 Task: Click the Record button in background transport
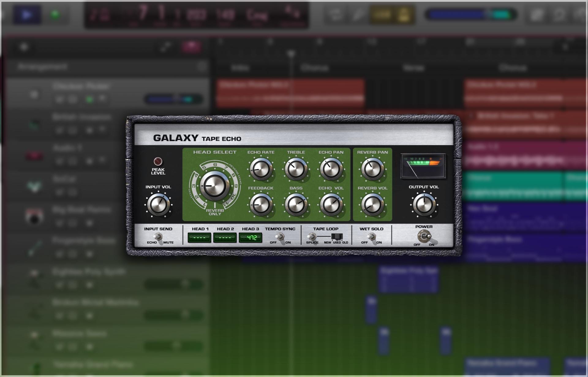[x=55, y=14]
